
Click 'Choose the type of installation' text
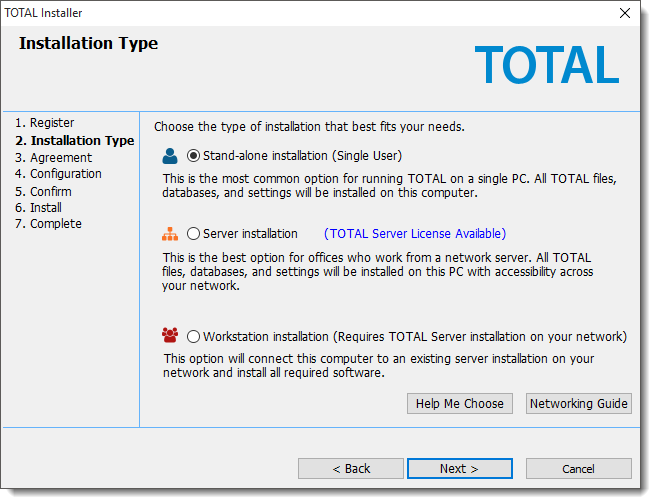tap(309, 127)
